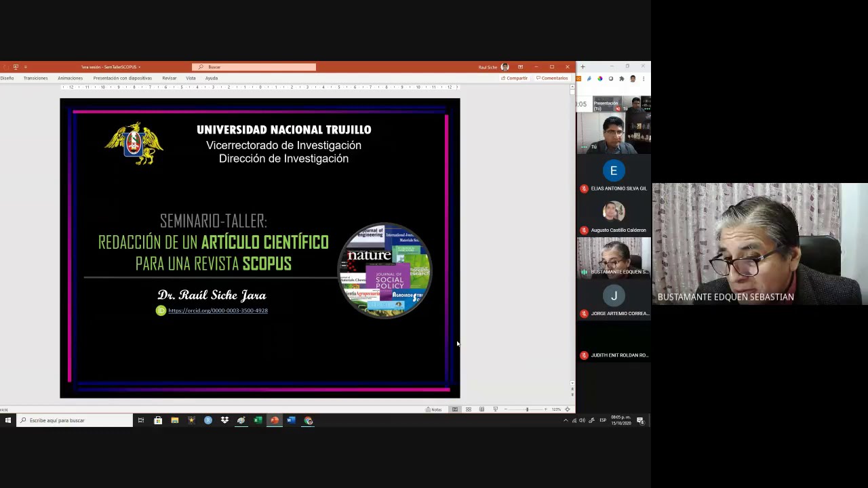
Task: Adjust the zoom slider handle
Action: 527,409
